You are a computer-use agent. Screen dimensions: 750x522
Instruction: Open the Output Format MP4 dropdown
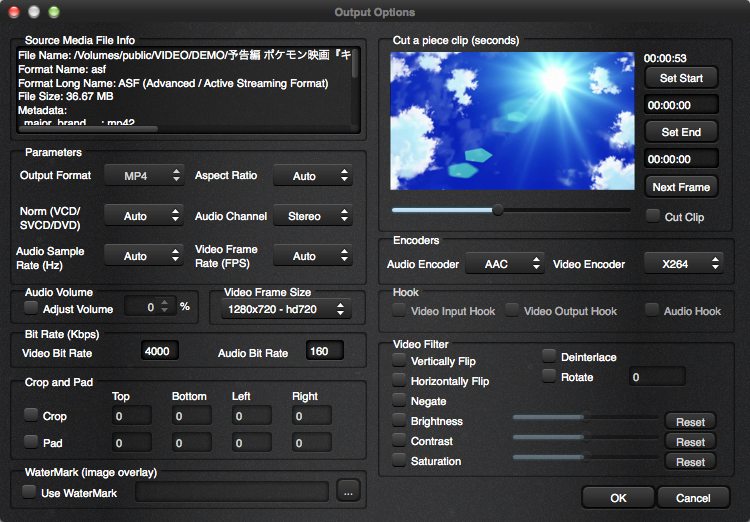click(144, 176)
